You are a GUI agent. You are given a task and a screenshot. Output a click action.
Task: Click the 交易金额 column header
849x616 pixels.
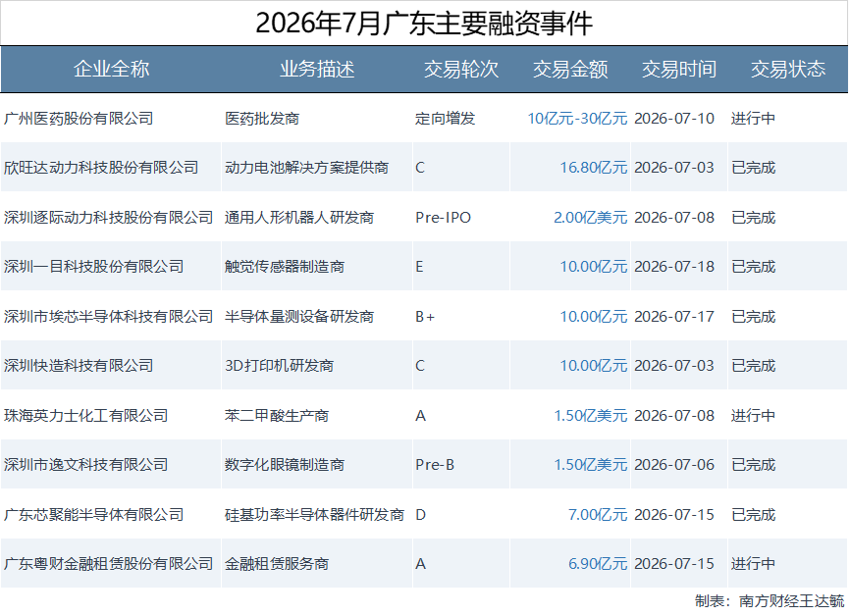(x=570, y=70)
